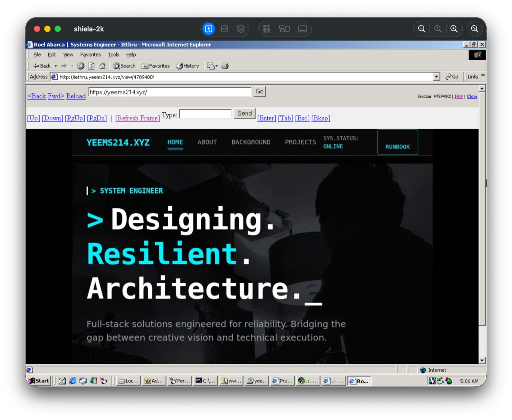Click the 'V' system tray icon

pyautogui.click(x=432, y=381)
